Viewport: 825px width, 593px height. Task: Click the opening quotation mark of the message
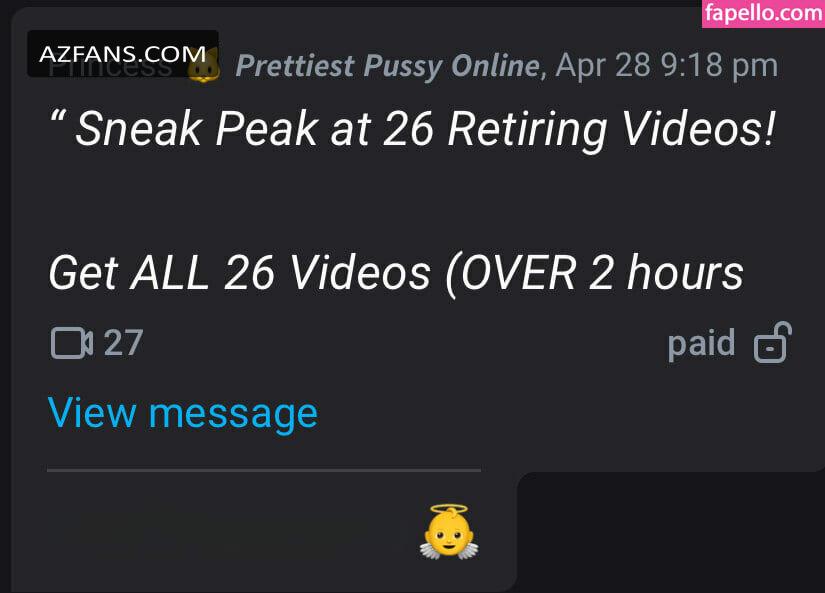[57, 118]
